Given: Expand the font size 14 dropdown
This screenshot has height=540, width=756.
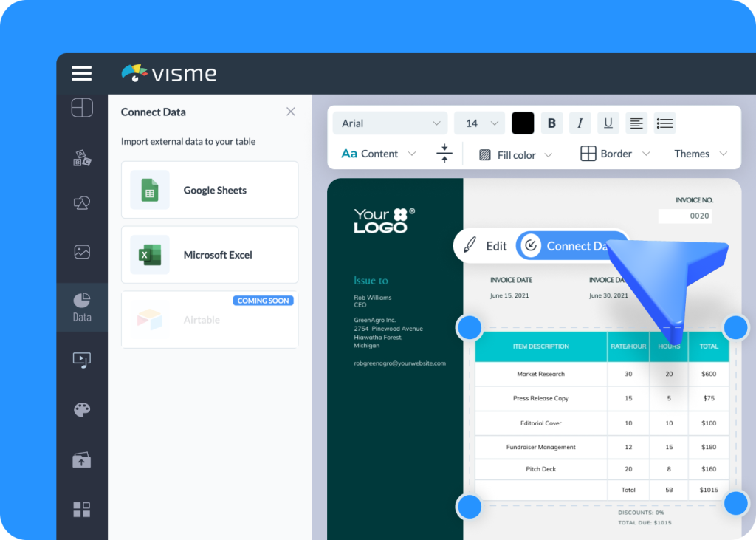Looking at the screenshot, I should (x=478, y=123).
